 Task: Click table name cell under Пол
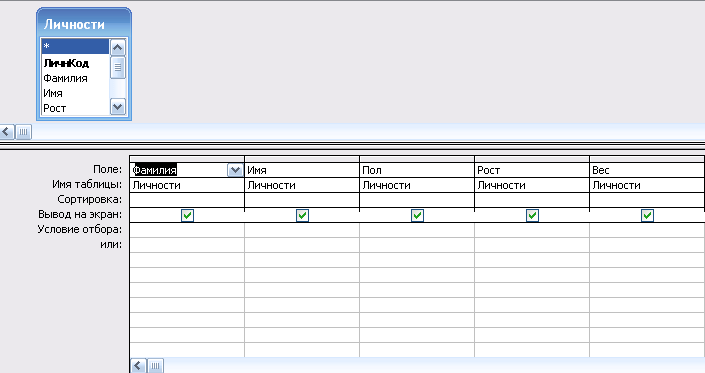pyautogui.click(x=417, y=185)
